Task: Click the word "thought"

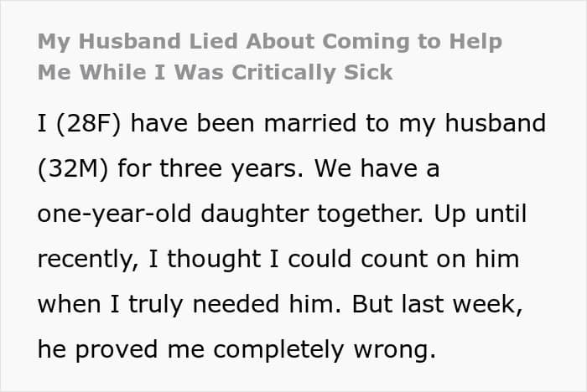Action: [x=214, y=259]
